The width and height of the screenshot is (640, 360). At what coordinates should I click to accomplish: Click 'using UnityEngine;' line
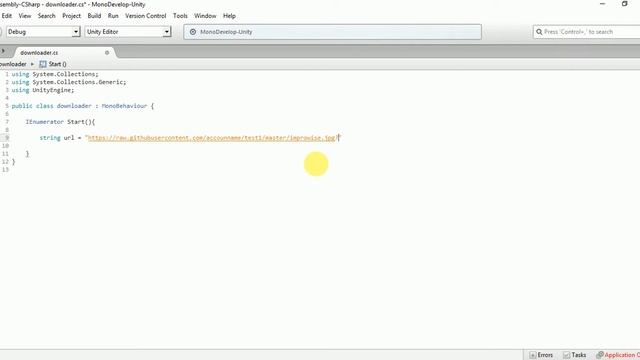coord(43,90)
